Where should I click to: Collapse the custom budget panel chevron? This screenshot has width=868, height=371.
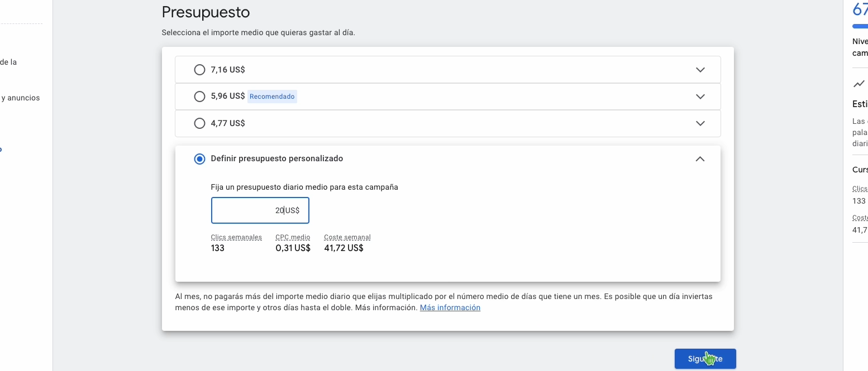[700, 159]
